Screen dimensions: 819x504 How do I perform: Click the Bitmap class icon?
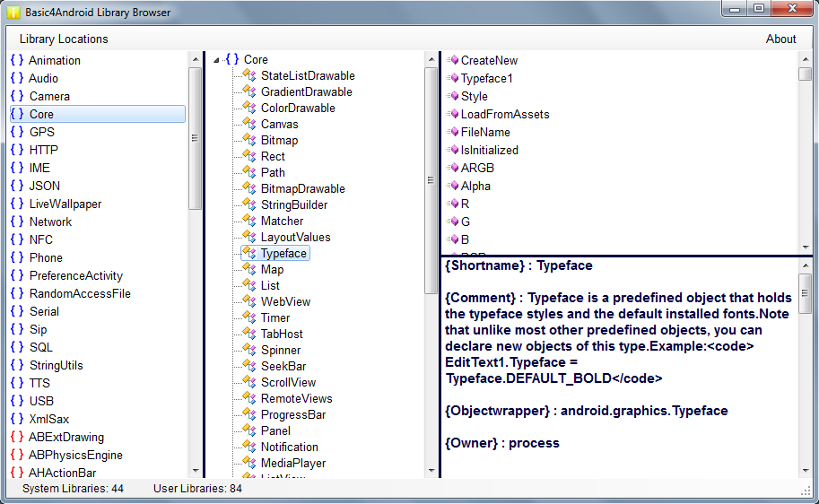coord(249,140)
